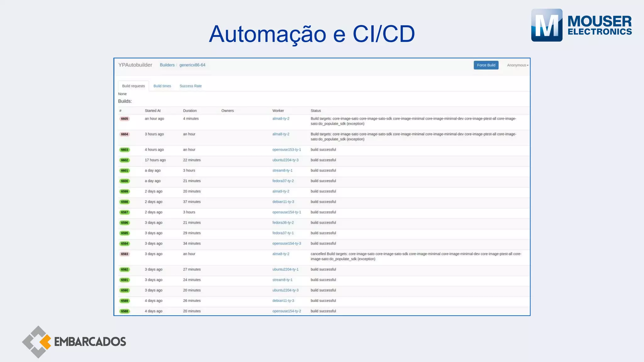Click "an hour ago" start time
The width and height of the screenshot is (644, 362).
(154, 118)
